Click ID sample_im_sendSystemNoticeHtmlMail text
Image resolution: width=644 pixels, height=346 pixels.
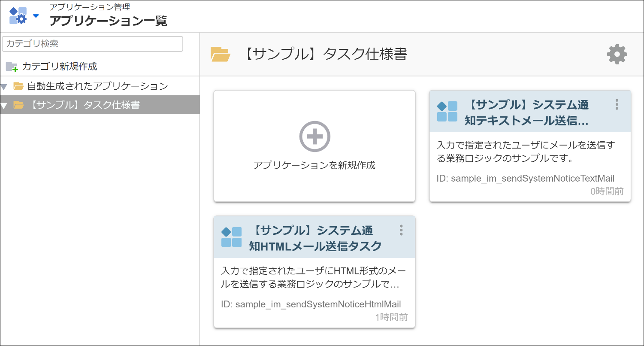[311, 304]
